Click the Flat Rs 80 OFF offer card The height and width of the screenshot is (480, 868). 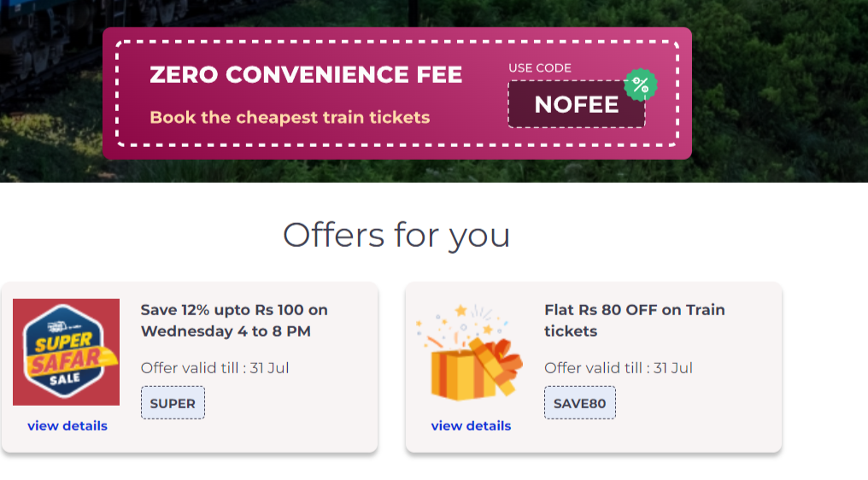[x=594, y=367]
